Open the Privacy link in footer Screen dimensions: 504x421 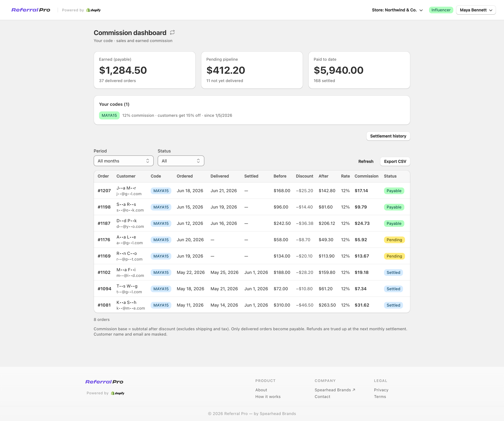point(381,390)
